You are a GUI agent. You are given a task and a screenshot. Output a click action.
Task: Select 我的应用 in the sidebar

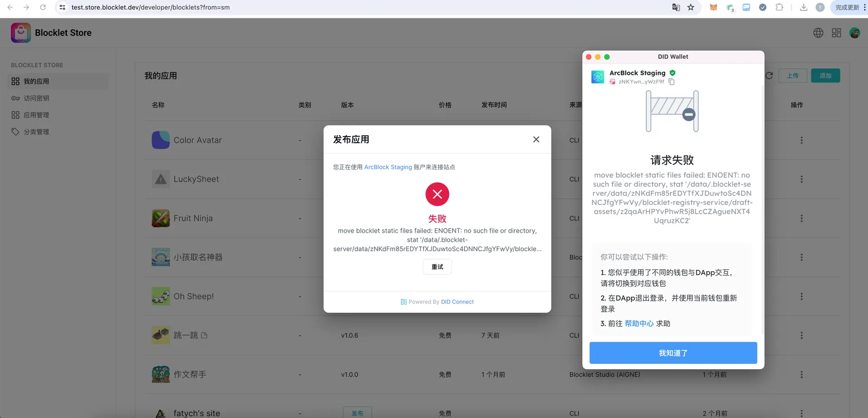(59, 81)
